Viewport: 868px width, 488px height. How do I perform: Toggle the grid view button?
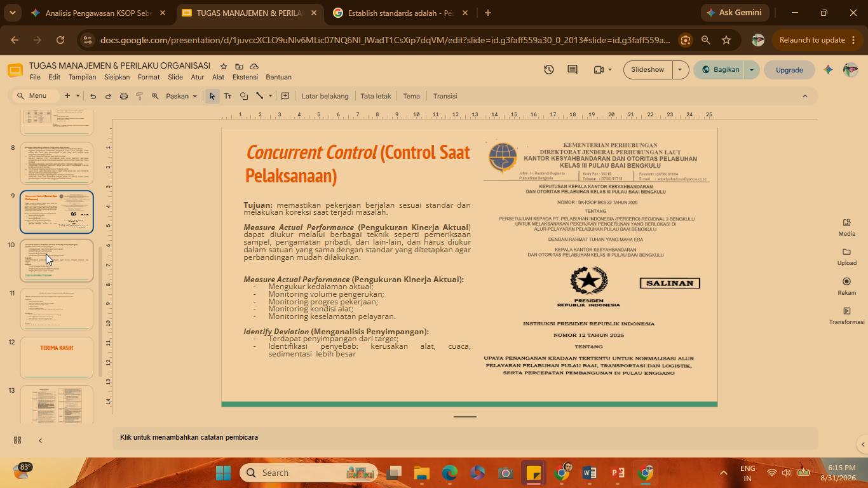[x=18, y=440]
